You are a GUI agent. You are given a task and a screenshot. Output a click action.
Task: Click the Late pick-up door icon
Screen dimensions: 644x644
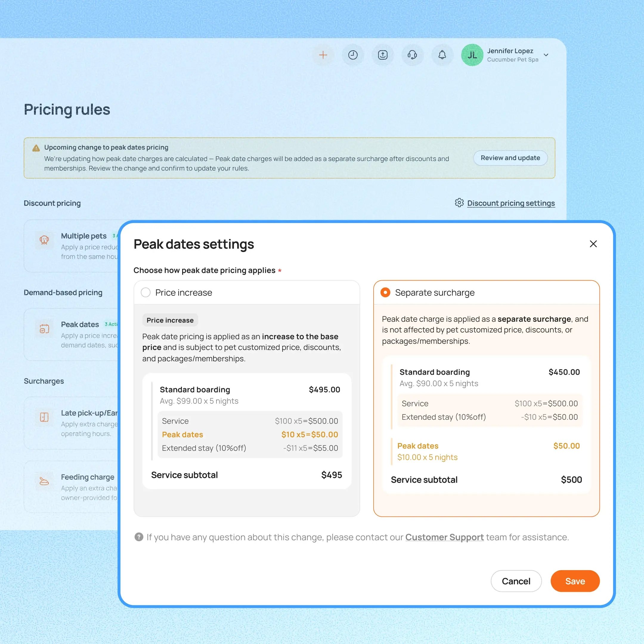(44, 417)
